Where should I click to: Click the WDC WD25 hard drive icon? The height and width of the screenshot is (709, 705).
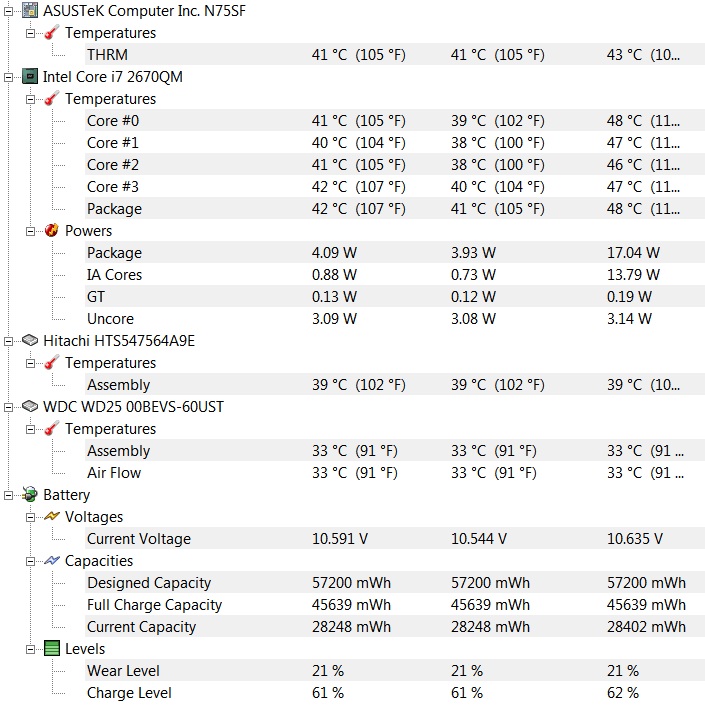click(x=30, y=406)
